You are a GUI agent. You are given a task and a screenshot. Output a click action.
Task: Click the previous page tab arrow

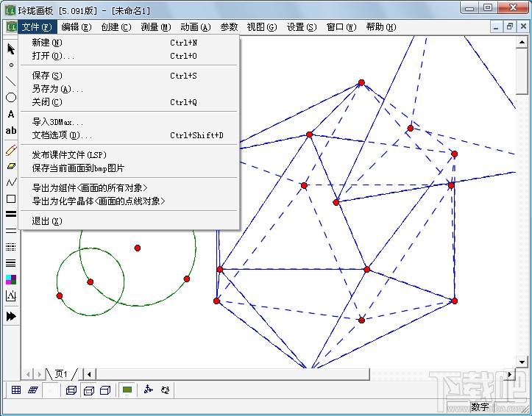28,374
